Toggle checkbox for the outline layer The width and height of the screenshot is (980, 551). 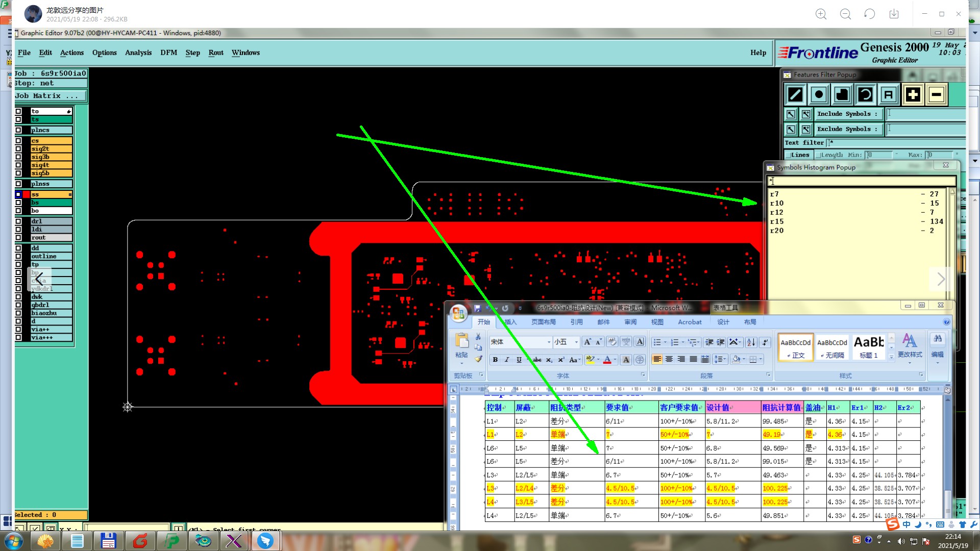tap(18, 256)
